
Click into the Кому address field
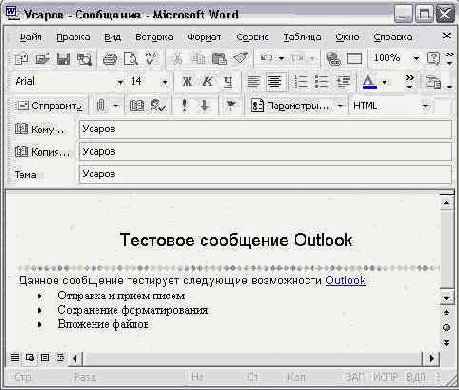pos(265,129)
